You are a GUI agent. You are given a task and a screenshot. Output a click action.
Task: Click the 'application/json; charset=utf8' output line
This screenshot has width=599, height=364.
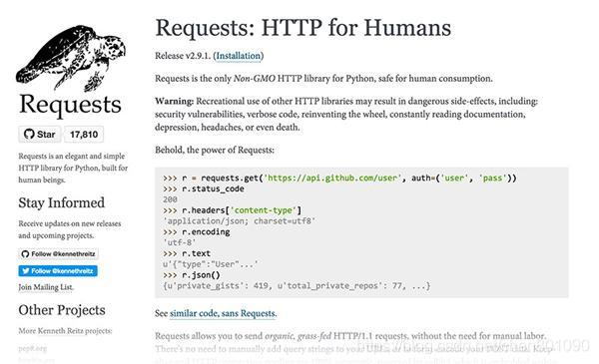[x=240, y=221]
